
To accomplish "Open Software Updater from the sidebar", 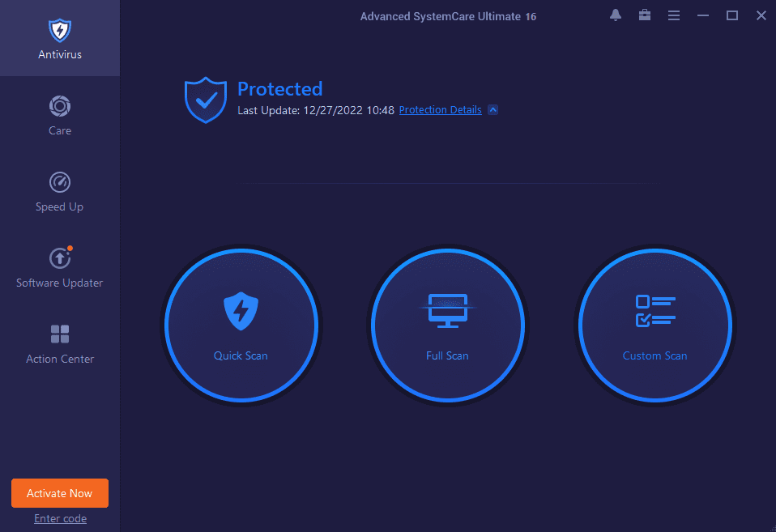I will pos(59,269).
